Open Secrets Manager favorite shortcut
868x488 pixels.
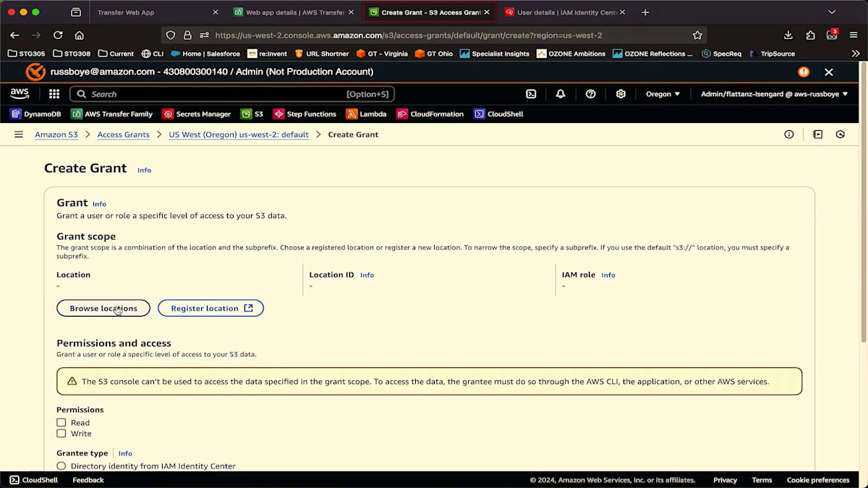point(197,114)
